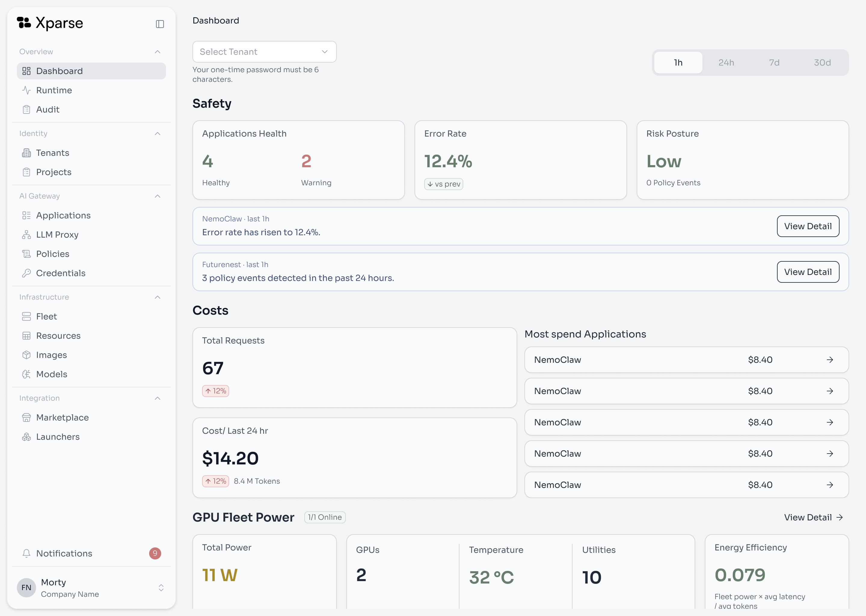Click the Launchers icon
Image resolution: width=866 pixels, height=616 pixels.
coord(26,437)
